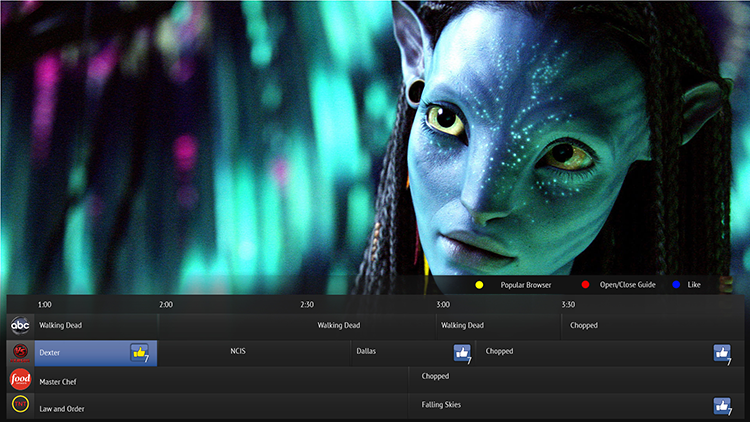750x422 pixels.
Task: Select the 3:30 time marker
Action: pos(568,304)
